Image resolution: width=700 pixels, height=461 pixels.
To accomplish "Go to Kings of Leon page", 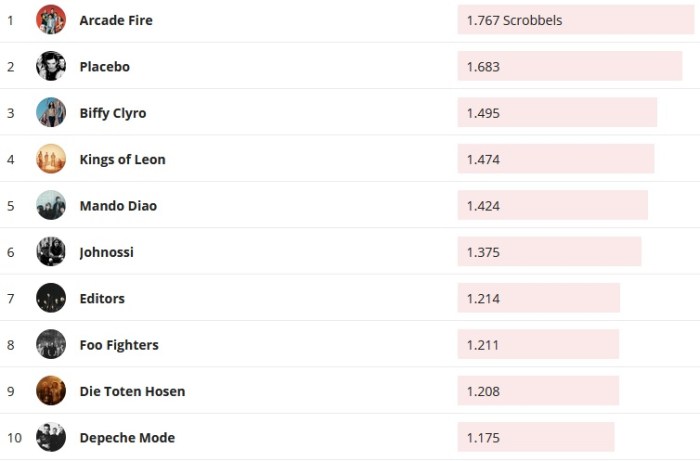I will tap(122, 159).
